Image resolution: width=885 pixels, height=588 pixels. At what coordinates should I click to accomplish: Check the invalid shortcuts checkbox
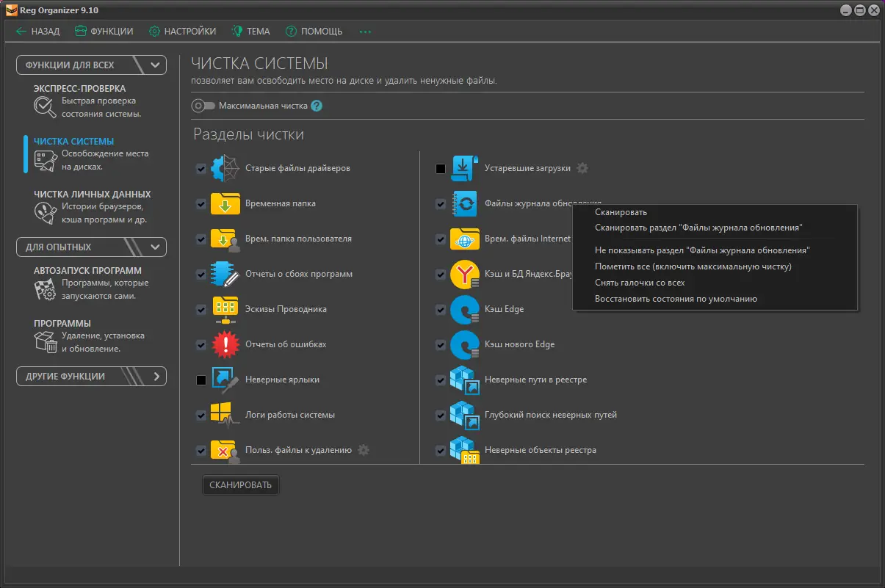point(201,380)
